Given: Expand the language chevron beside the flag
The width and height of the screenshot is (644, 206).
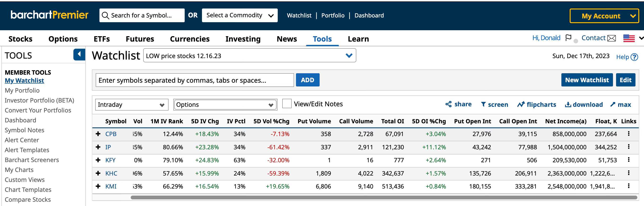Looking at the screenshot, I should (x=641, y=38).
